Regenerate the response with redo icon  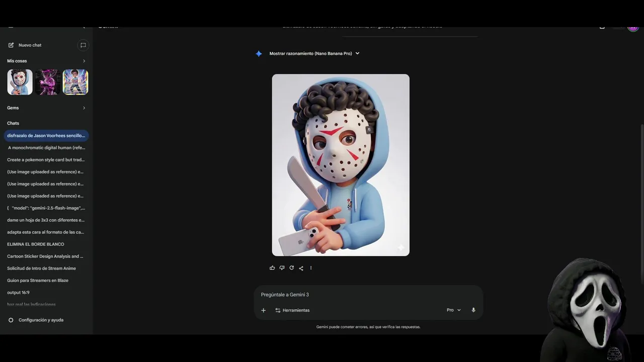click(x=291, y=268)
